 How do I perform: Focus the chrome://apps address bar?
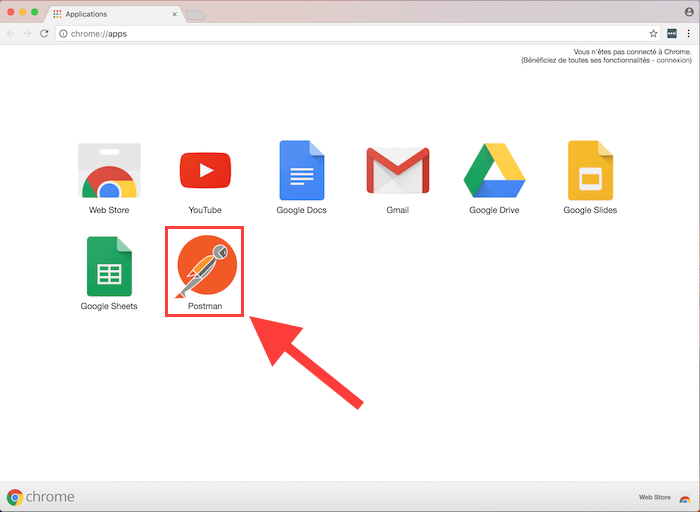coord(357,34)
